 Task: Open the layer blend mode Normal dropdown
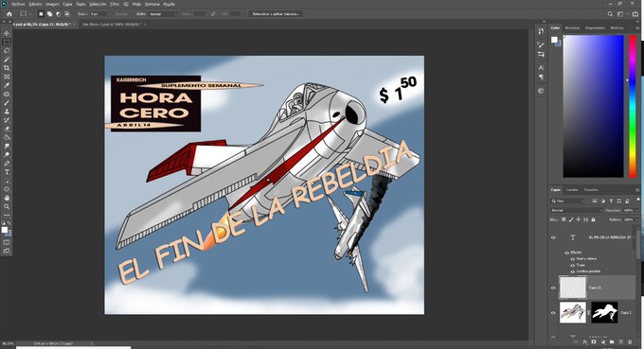coord(577,210)
